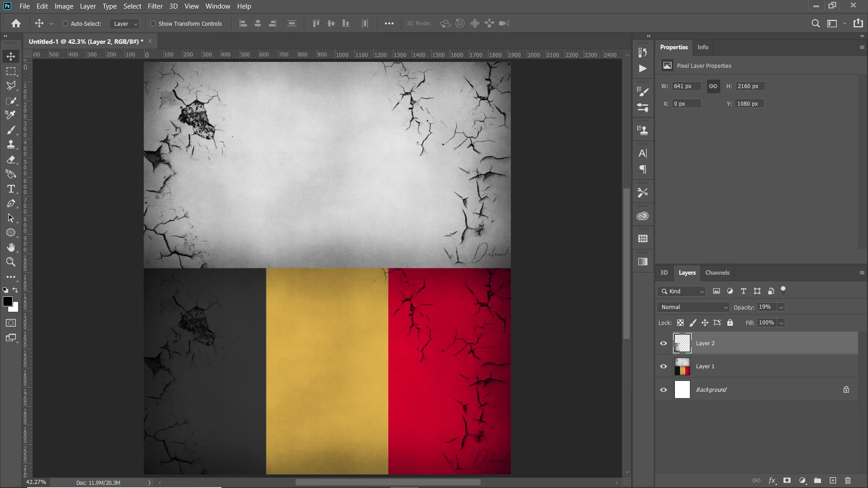Screen dimensions: 868x488
Task: Open the Filter menu
Action: 155,6
